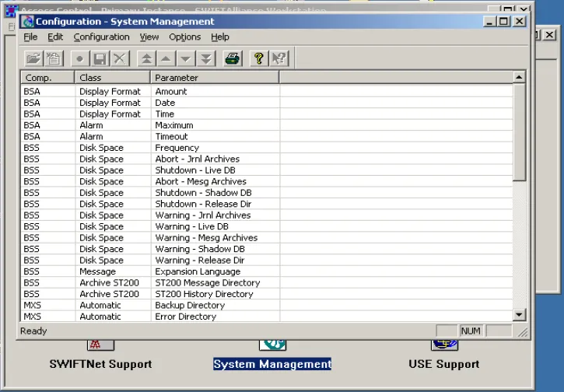Image resolution: width=564 pixels, height=392 pixels.
Task: Sort list by the Class column header
Action: [112, 78]
